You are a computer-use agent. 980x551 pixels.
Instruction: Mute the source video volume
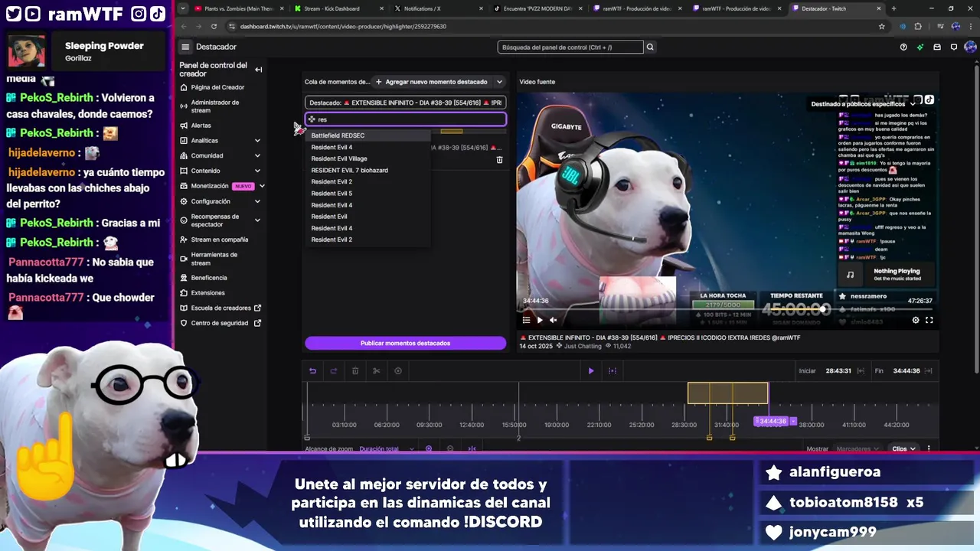(x=554, y=320)
